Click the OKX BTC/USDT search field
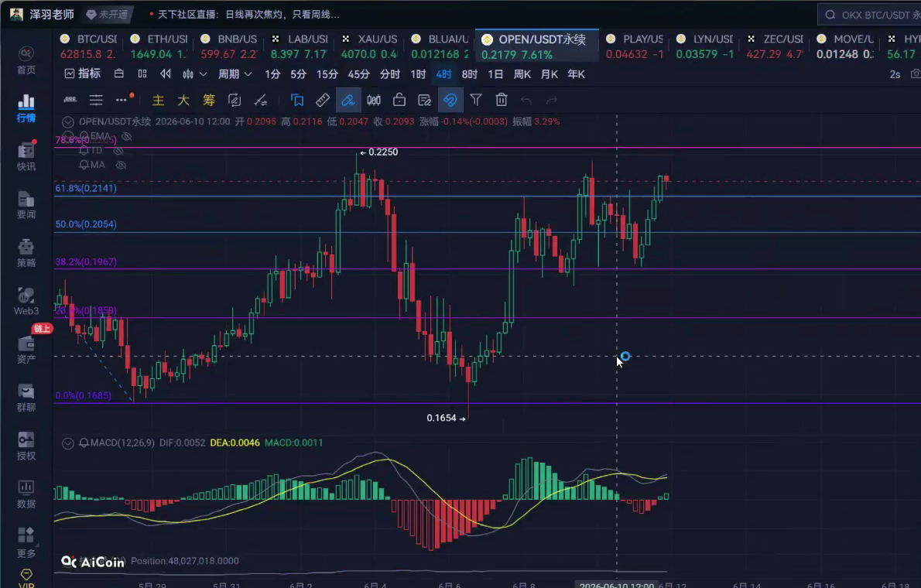This screenshot has width=921, height=588. click(869, 14)
